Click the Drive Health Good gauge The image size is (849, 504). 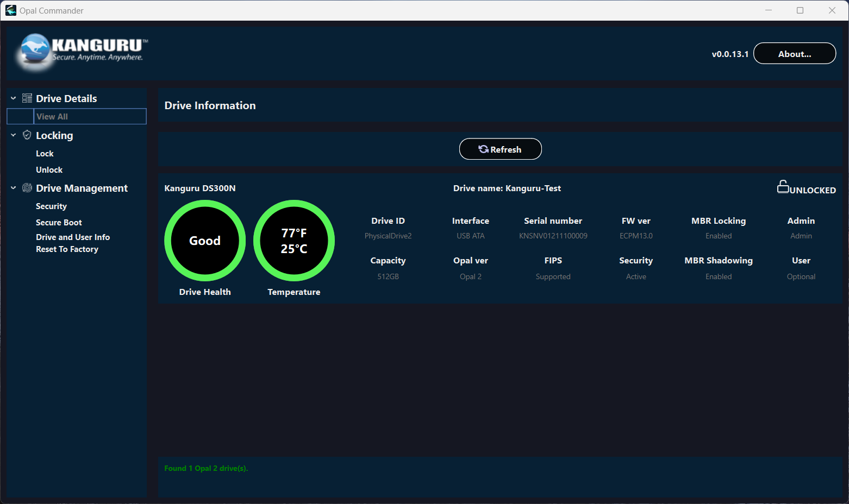[x=205, y=241]
